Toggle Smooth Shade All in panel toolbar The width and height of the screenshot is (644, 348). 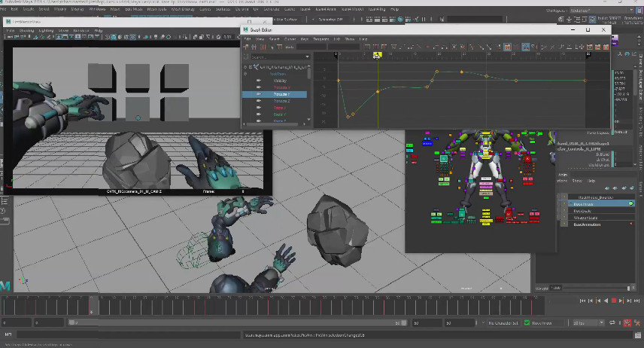(x=114, y=37)
